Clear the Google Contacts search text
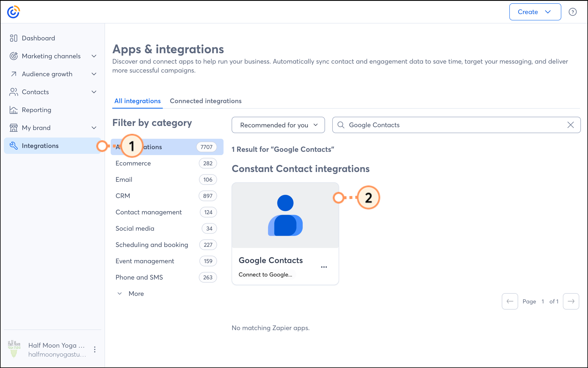This screenshot has width=588, height=368. (570, 125)
